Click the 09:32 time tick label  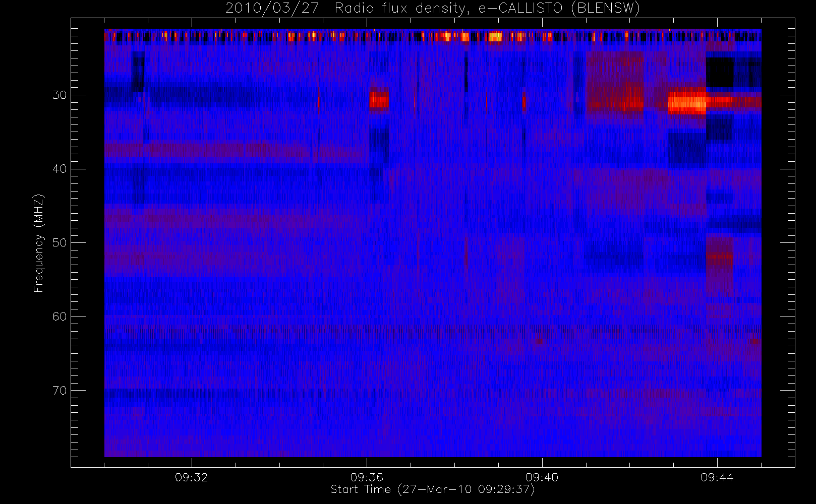[x=192, y=477]
